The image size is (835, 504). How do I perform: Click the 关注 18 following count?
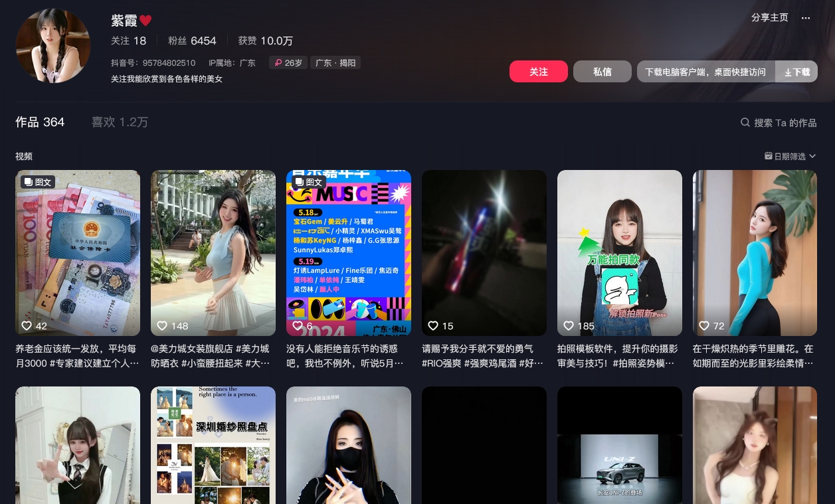click(x=128, y=41)
